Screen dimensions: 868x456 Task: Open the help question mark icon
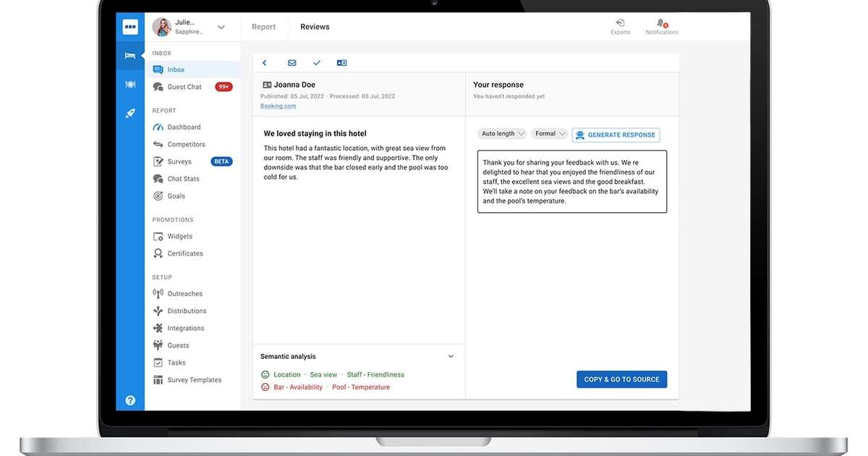click(130, 400)
